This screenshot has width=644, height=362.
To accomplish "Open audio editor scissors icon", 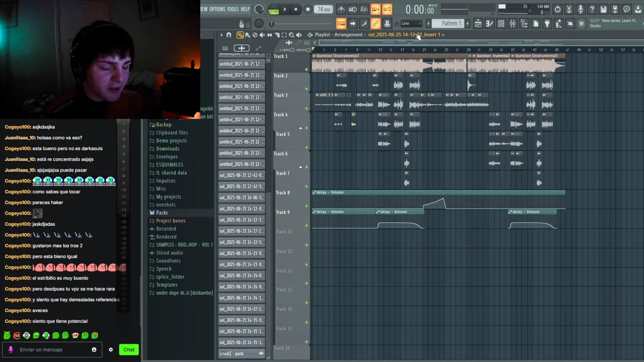I will click(569, 9).
